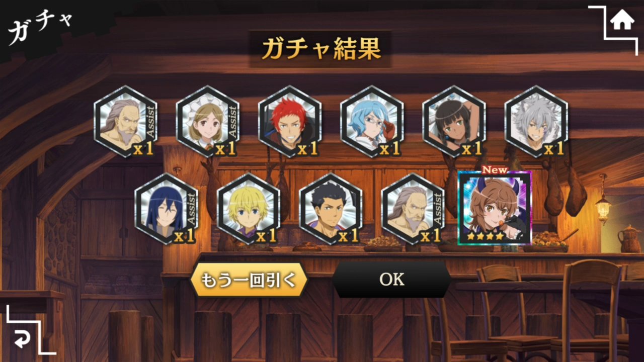Select the red-haired character hexagon
This screenshot has height=362, width=644.
[x=289, y=121]
